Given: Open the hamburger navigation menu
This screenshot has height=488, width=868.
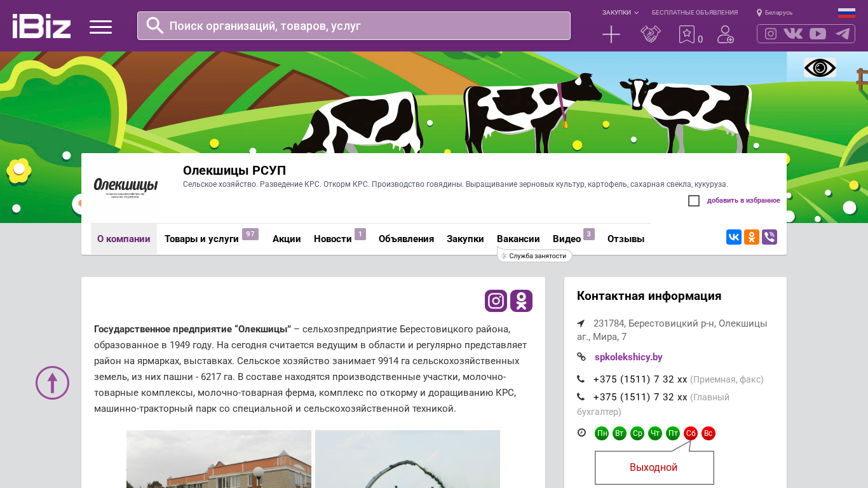Looking at the screenshot, I should [x=100, y=27].
